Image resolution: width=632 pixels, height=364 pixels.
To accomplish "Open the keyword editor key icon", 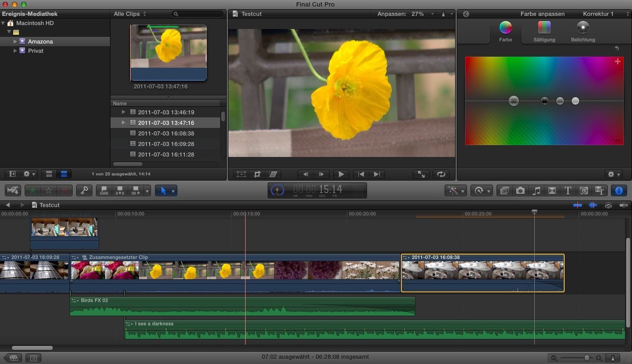I will [x=84, y=190].
